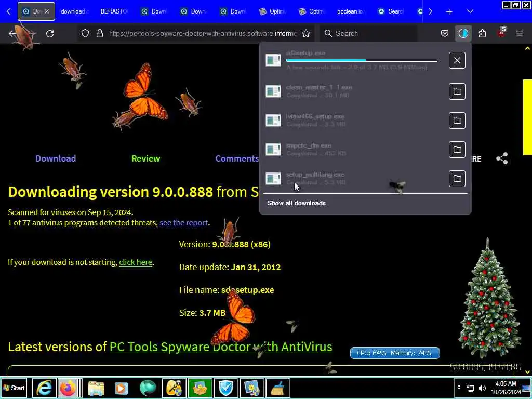The image size is (532, 399).
Task: Open the monitor with gear taskbar icon
Action: click(x=252, y=388)
